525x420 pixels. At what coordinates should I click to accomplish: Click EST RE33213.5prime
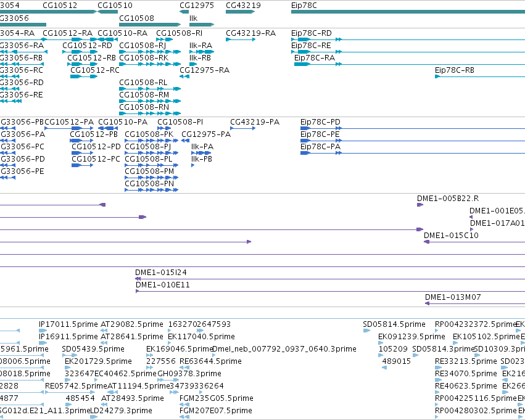coord(466,362)
